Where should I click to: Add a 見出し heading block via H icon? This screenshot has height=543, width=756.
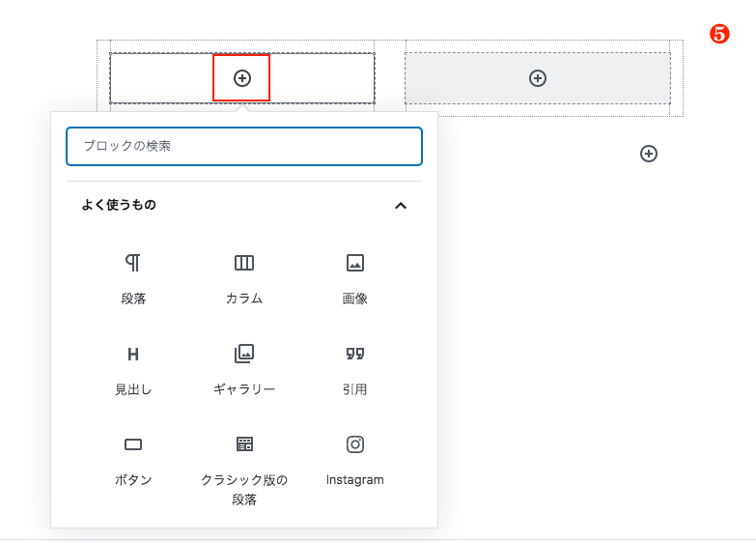(x=133, y=354)
